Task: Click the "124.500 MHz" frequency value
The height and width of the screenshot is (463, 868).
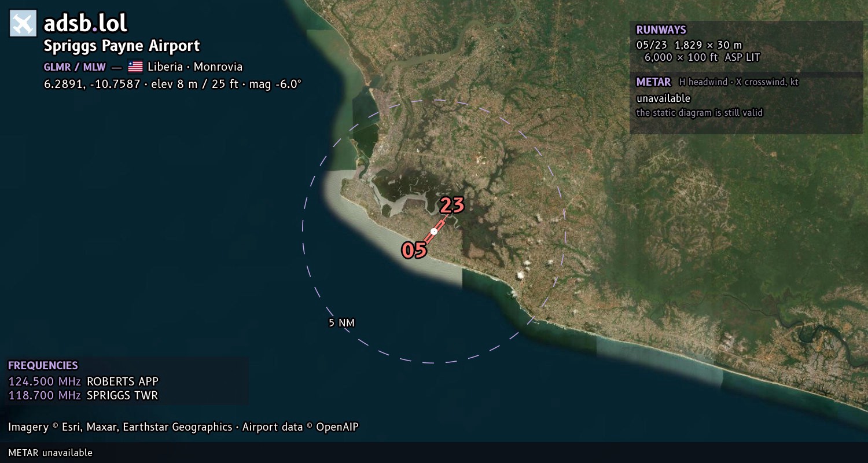Action: pos(45,381)
